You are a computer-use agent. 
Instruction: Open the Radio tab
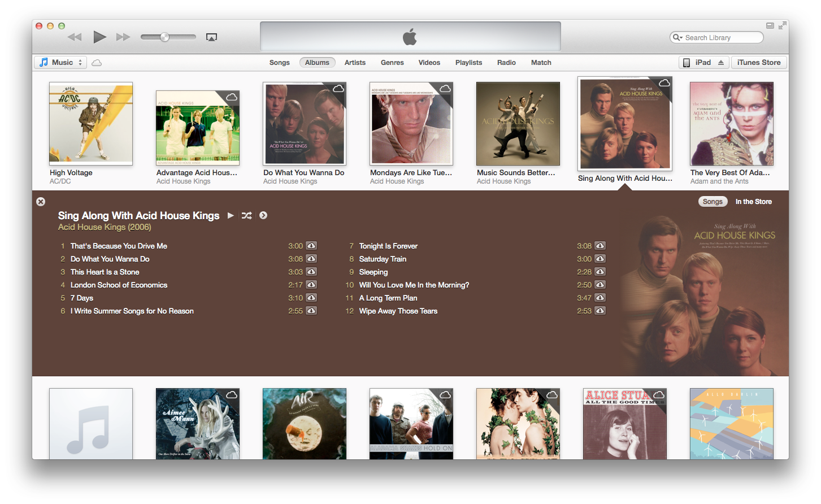coord(506,63)
